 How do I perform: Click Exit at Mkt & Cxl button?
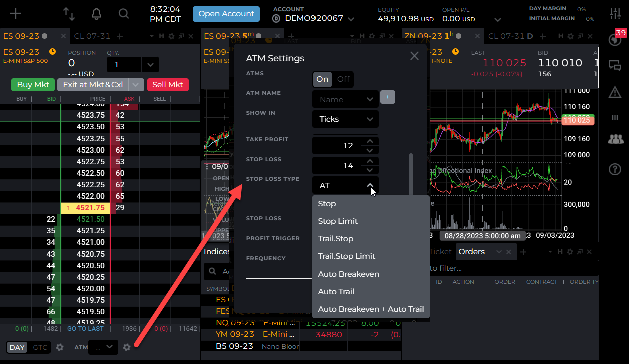tap(93, 85)
